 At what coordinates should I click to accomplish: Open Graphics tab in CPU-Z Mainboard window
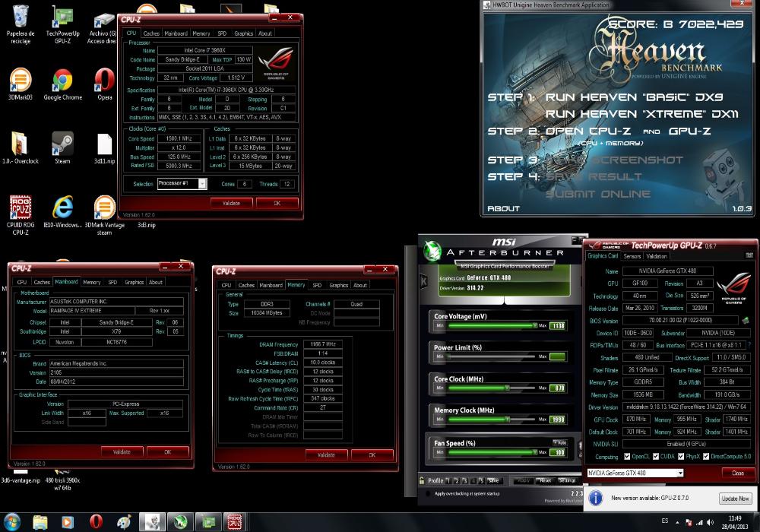(134, 282)
